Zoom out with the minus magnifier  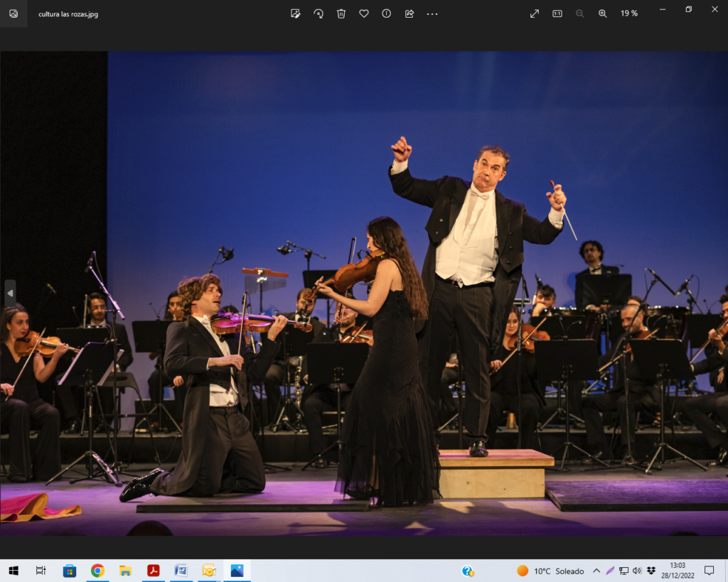click(x=580, y=14)
